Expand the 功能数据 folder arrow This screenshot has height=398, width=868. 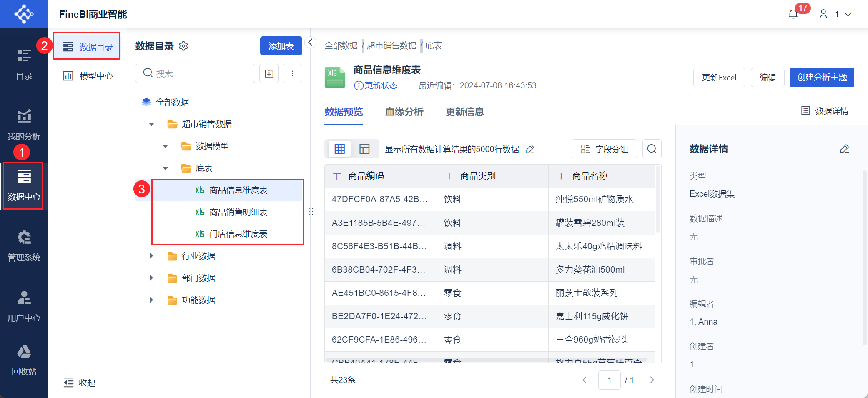tap(152, 300)
